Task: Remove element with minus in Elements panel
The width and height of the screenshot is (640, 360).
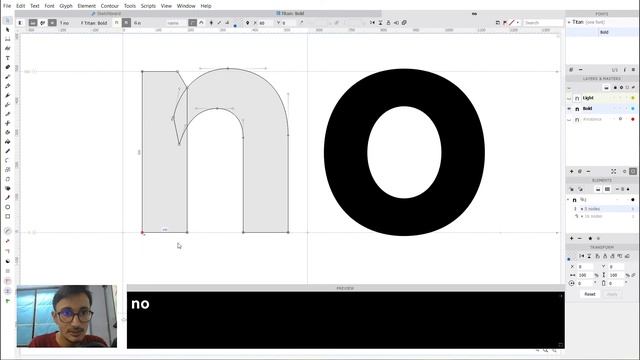Action: click(580, 238)
